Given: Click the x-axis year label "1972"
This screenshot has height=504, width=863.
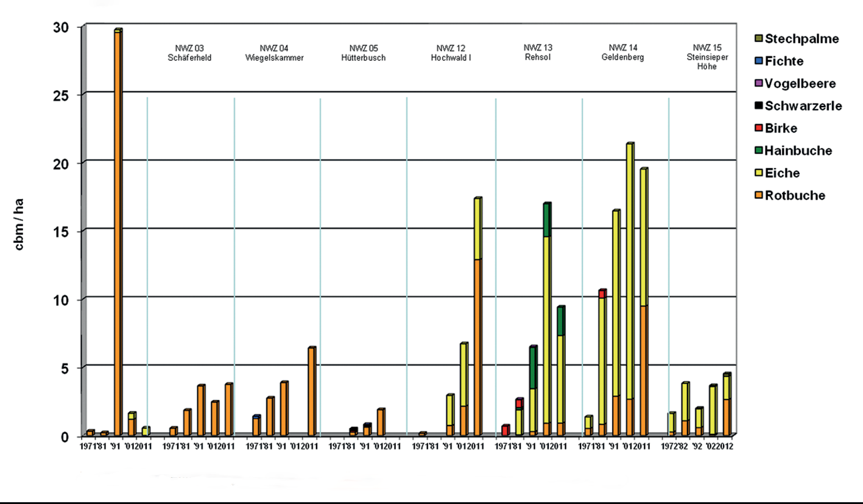Looking at the screenshot, I should point(669,447).
